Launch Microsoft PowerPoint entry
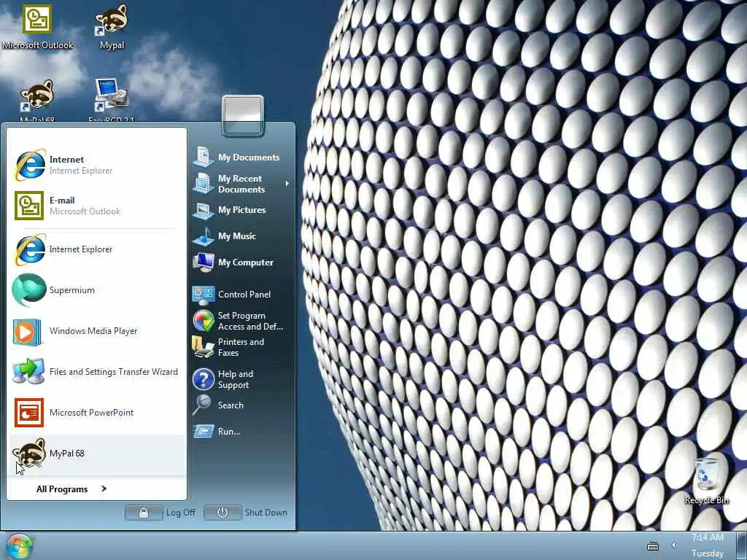Image resolution: width=747 pixels, height=560 pixels. [x=96, y=413]
